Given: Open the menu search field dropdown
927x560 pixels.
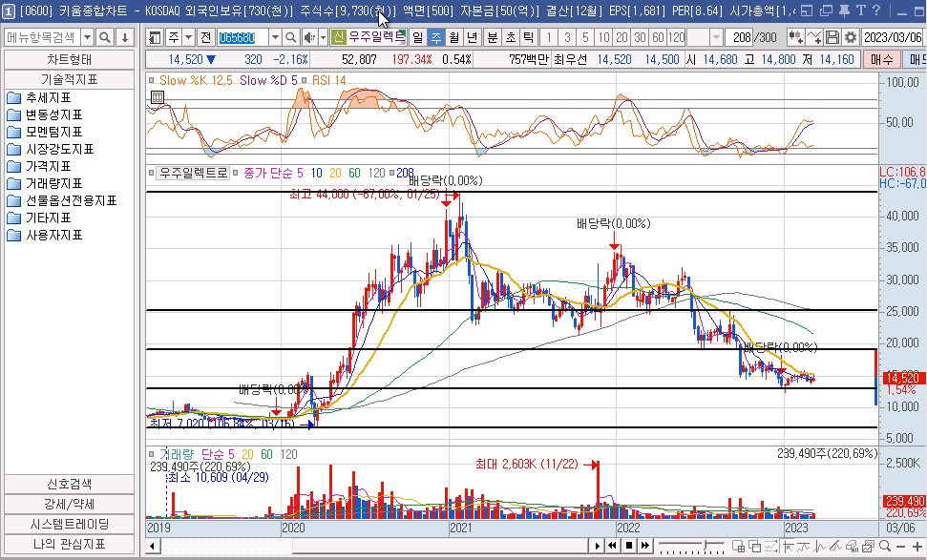Looking at the screenshot, I should pos(88,38).
